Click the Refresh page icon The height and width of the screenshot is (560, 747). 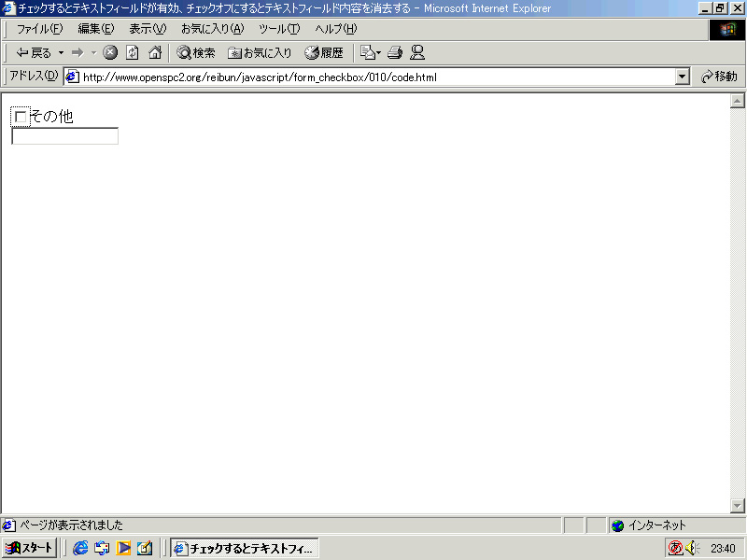(132, 53)
